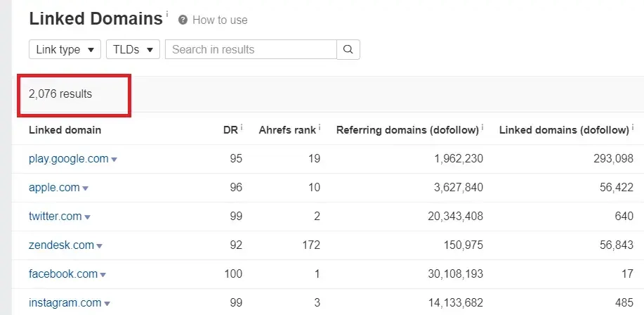
Task: Expand the facebook.com dropdown arrow
Action: click(103, 275)
